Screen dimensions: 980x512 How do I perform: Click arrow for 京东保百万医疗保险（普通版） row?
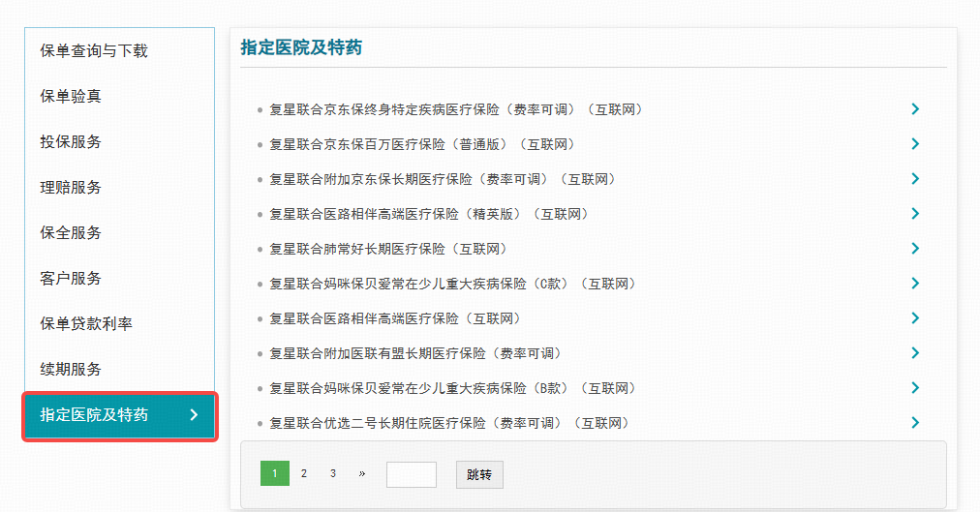pyautogui.click(x=915, y=144)
